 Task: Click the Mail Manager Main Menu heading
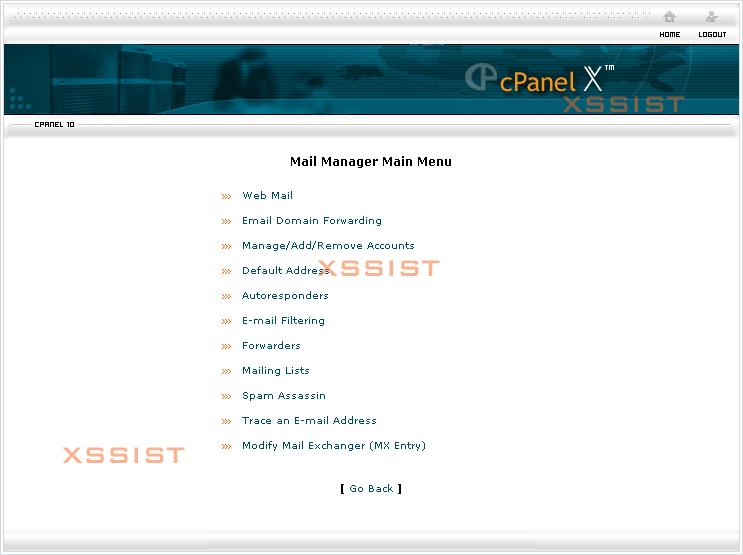point(371,162)
